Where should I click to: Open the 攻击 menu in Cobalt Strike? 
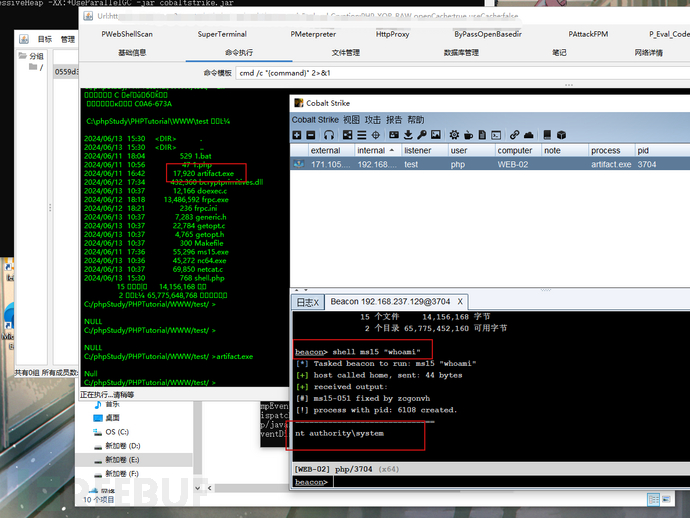pos(372,120)
